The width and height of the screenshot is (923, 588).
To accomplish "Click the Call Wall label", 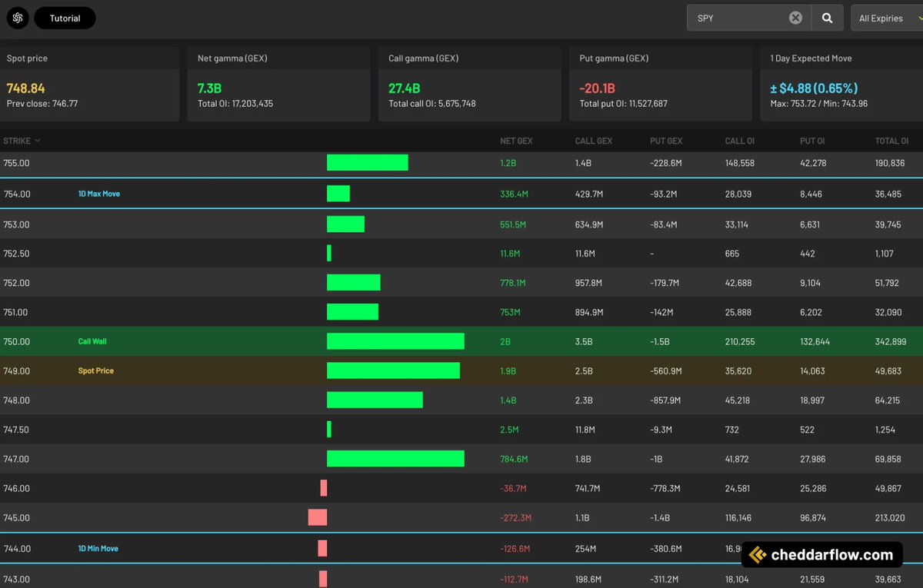I will [x=92, y=341].
